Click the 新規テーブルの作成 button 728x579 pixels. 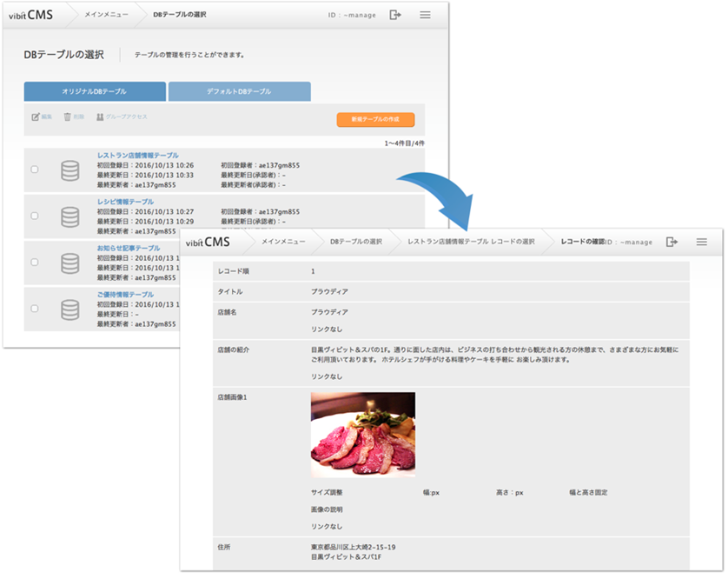click(375, 120)
